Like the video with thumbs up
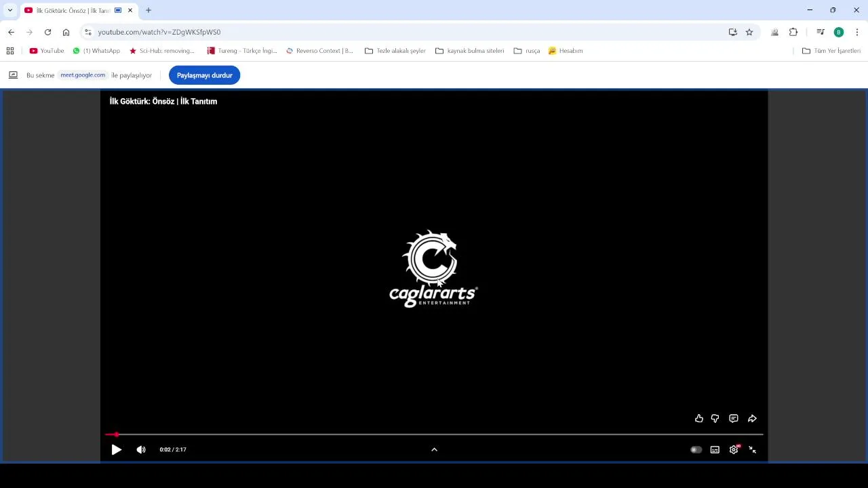This screenshot has width=868, height=488. tap(699, 419)
